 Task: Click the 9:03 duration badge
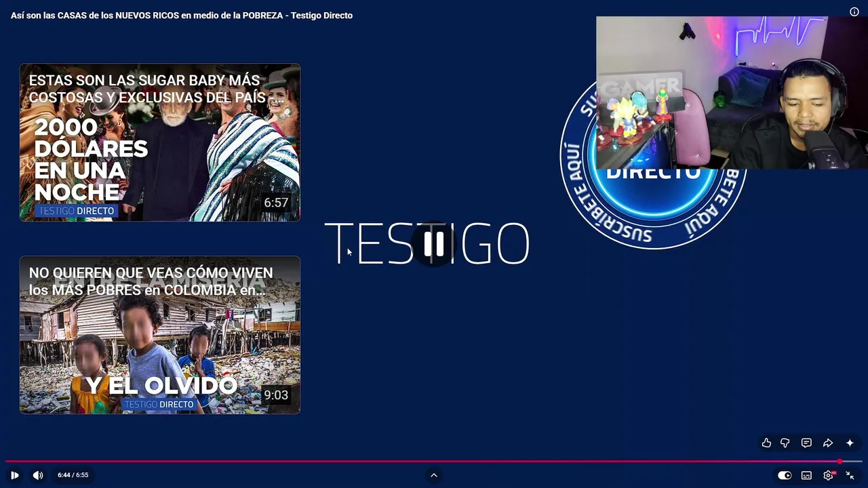(x=276, y=395)
